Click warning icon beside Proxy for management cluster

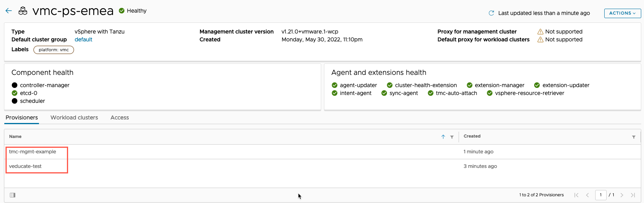[540, 32]
